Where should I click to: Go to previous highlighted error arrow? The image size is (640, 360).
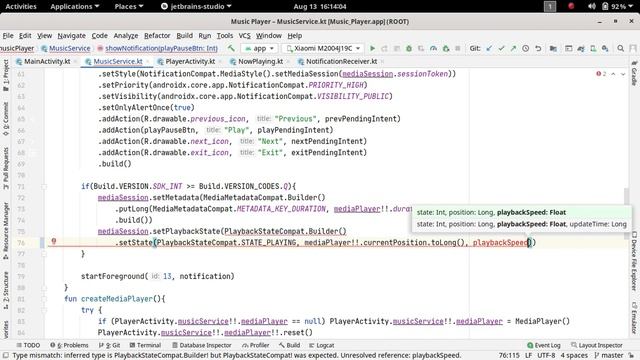coord(613,74)
